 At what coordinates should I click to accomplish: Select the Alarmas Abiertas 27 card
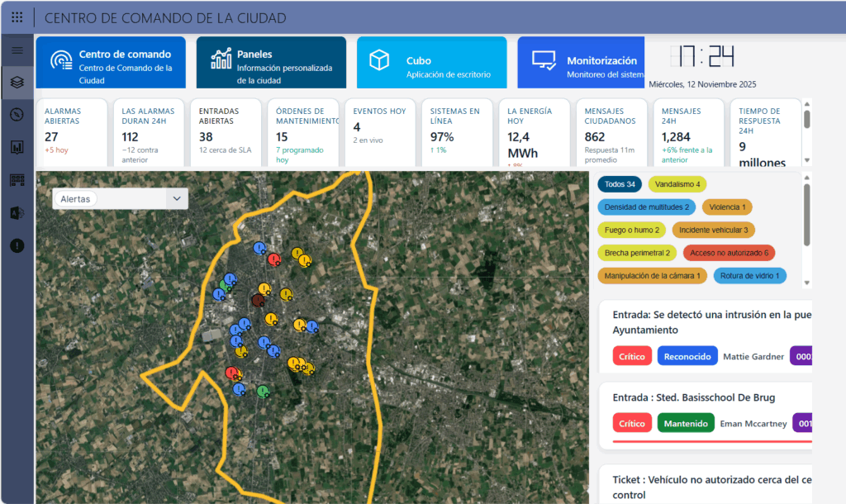[x=73, y=132]
